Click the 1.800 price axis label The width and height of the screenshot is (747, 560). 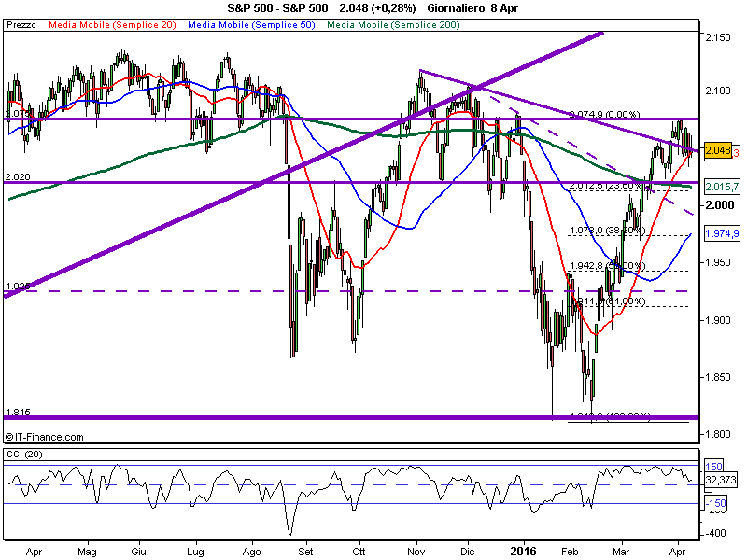click(717, 434)
